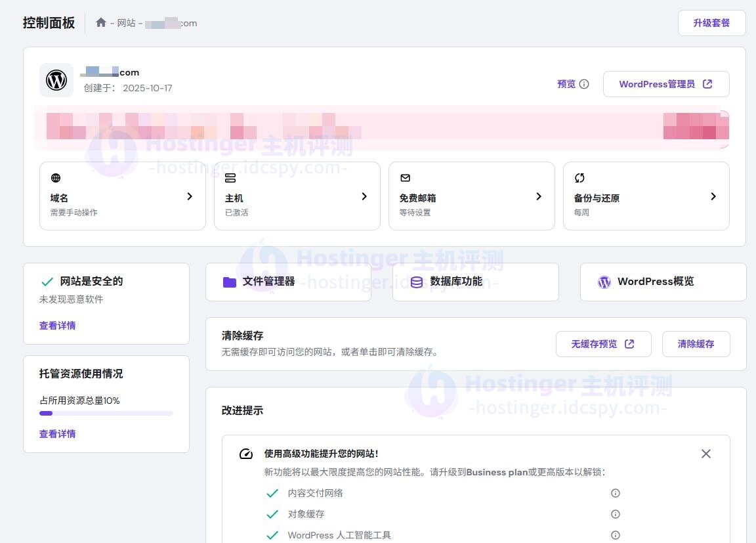Screen dimensions: 756x543
Task: Open 文件管理器 via the folder icon
Action: [228, 281]
